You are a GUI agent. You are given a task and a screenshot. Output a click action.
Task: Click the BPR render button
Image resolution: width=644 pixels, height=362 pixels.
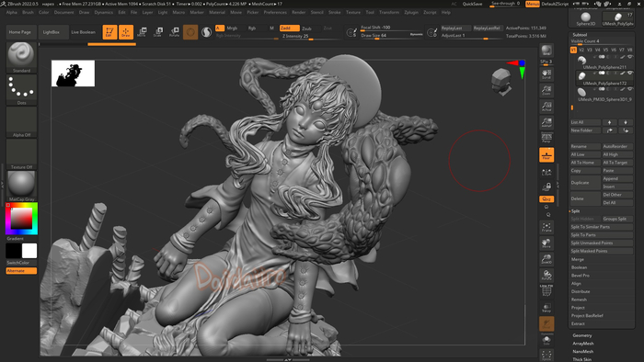pyautogui.click(x=546, y=51)
